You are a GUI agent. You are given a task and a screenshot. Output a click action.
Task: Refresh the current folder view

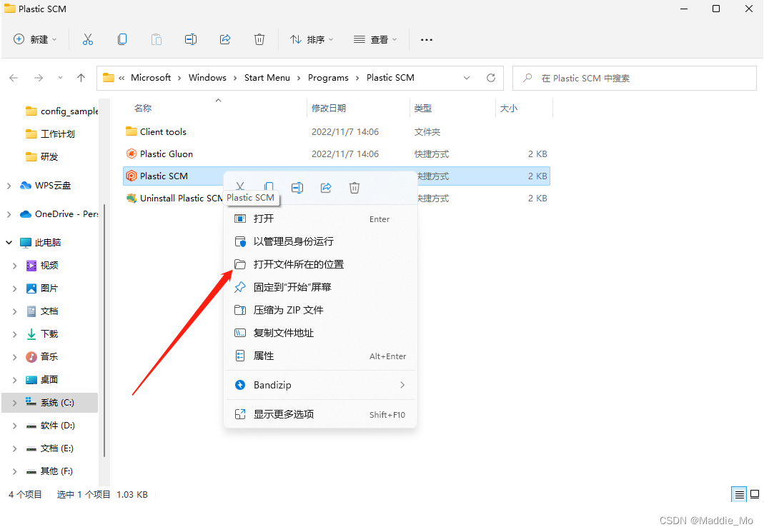(491, 78)
